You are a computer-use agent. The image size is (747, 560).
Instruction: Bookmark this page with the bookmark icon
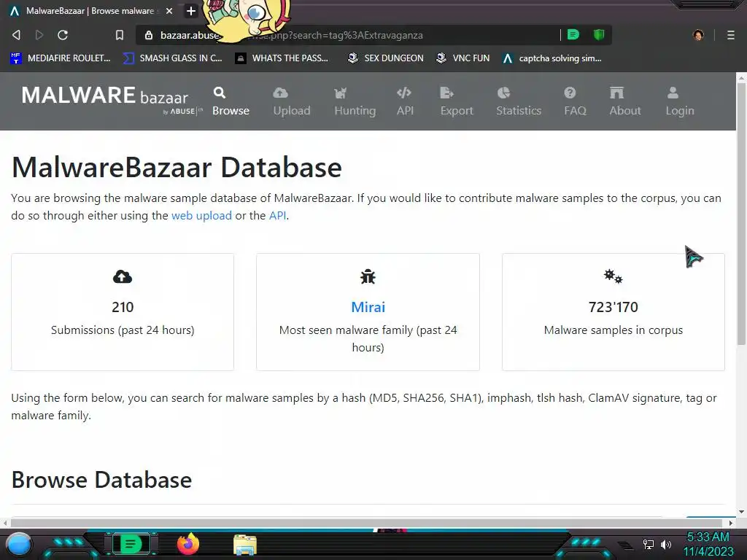(120, 35)
